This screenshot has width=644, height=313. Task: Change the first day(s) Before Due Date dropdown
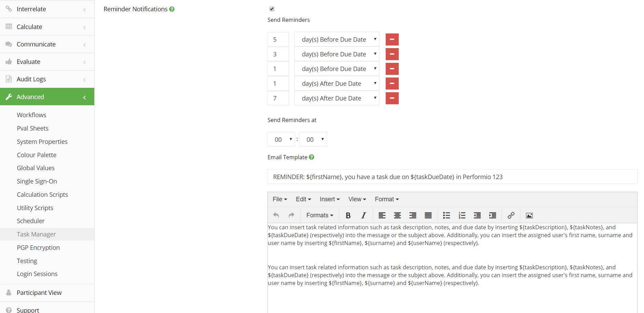[337, 39]
